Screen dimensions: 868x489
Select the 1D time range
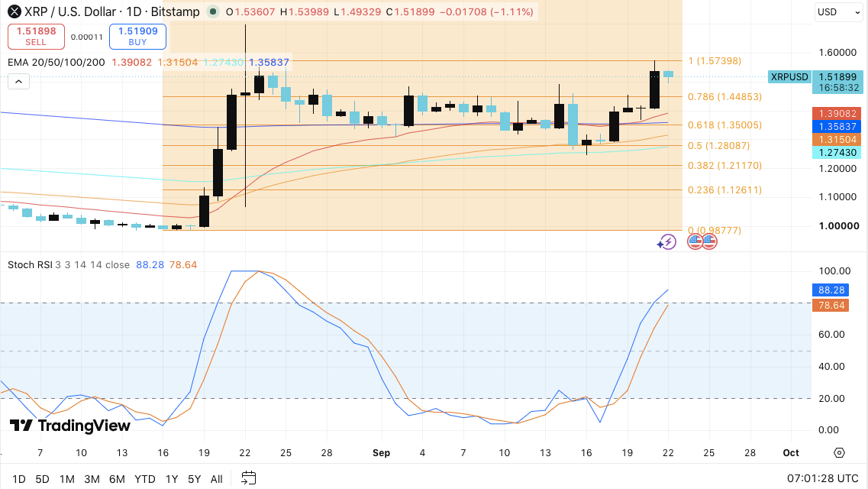click(19, 479)
